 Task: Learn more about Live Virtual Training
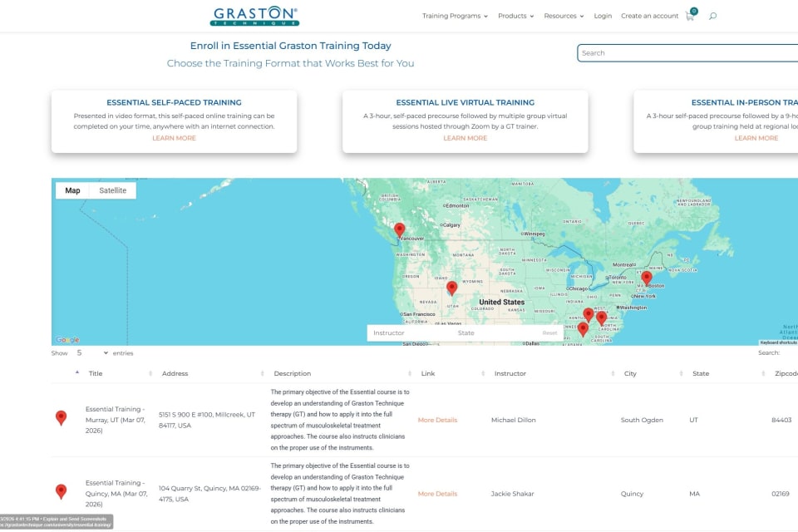coord(465,138)
